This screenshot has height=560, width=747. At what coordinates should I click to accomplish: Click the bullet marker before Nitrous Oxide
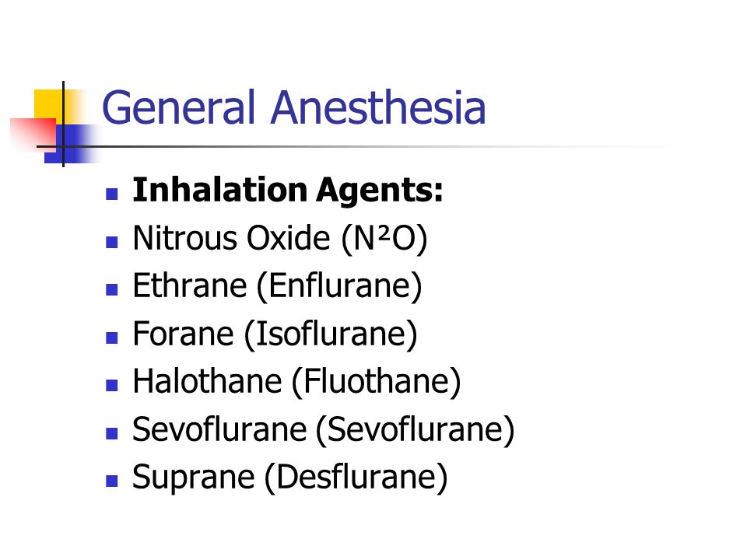(112, 242)
